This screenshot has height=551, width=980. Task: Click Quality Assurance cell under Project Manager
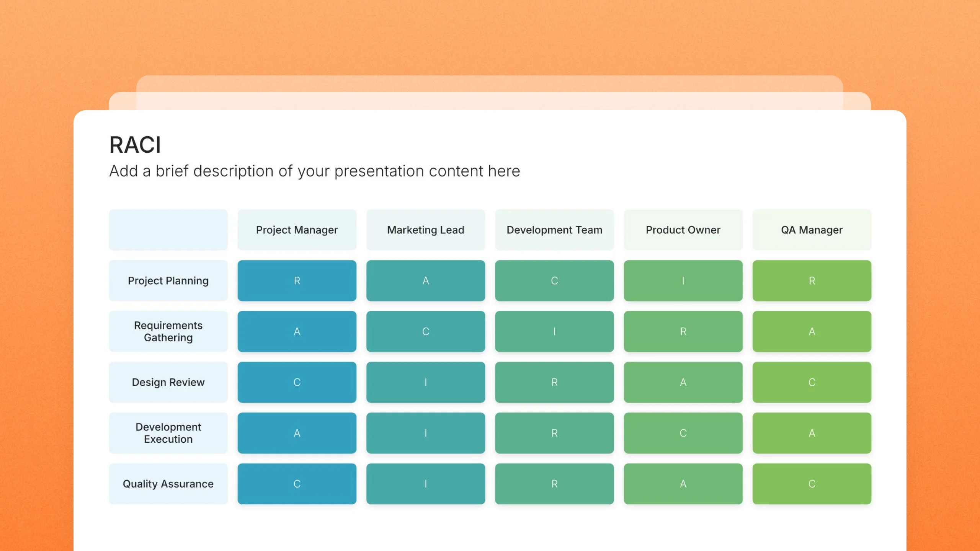(297, 484)
